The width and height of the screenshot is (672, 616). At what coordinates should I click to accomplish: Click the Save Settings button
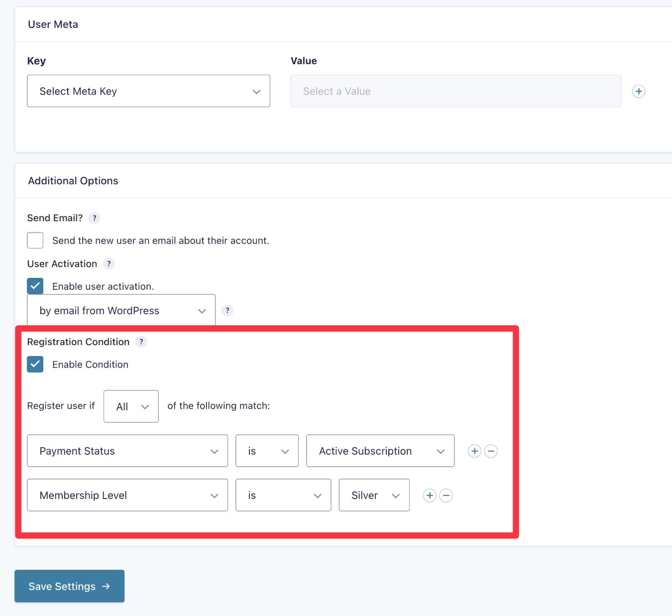69,586
